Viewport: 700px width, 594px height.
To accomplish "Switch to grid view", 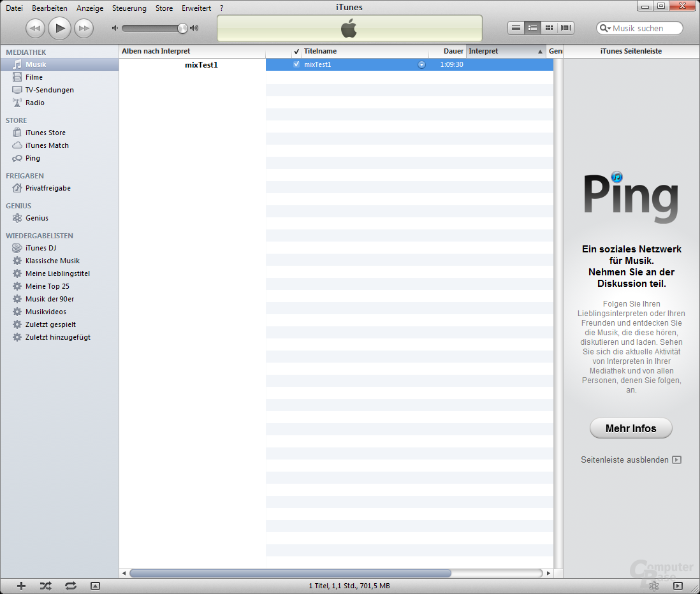I will coord(549,28).
